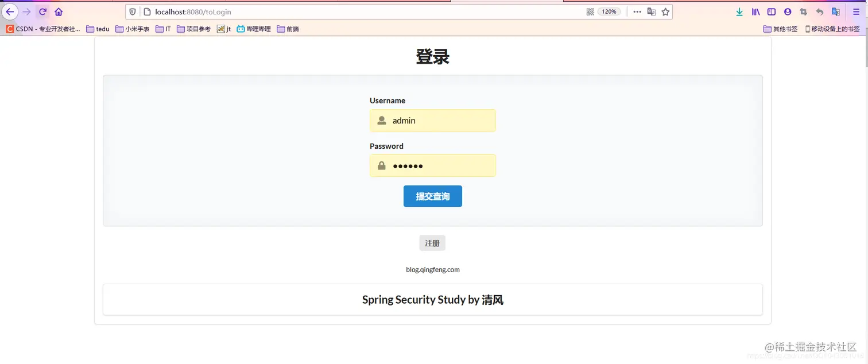Screen dimensions: 868x364
Task: Expand the 其他书签 bookmarks folder
Action: 780,29
